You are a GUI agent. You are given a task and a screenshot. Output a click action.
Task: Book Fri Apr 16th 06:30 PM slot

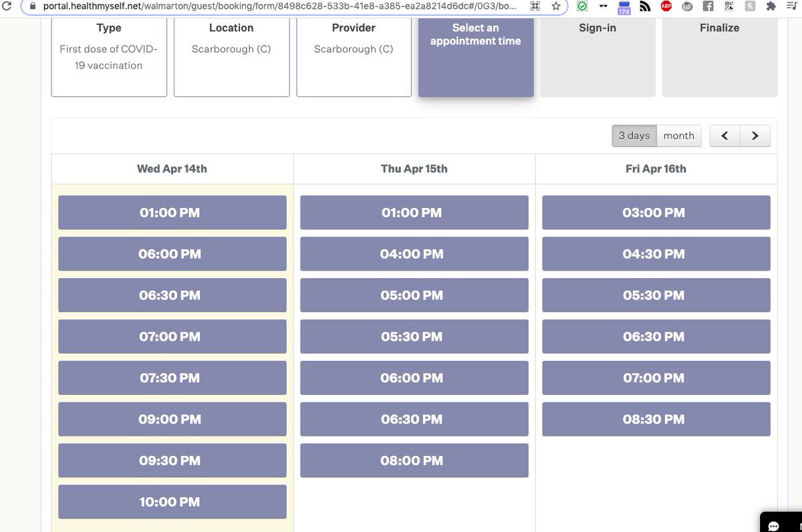click(656, 337)
